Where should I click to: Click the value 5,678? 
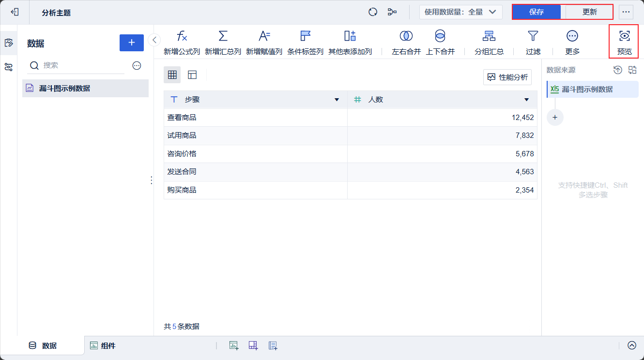click(x=525, y=154)
